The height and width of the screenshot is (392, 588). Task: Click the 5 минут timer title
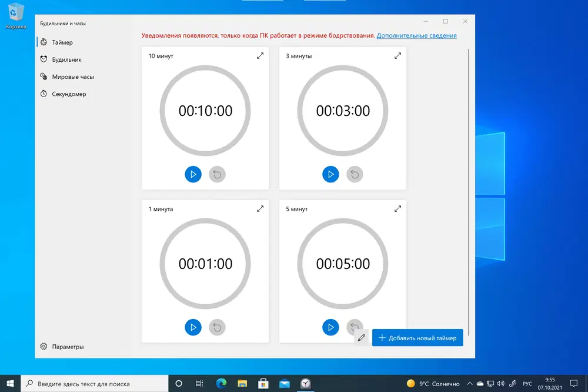tap(296, 209)
